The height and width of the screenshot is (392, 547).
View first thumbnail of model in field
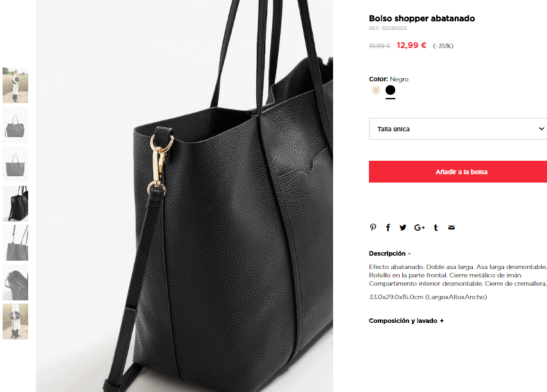coord(15,85)
